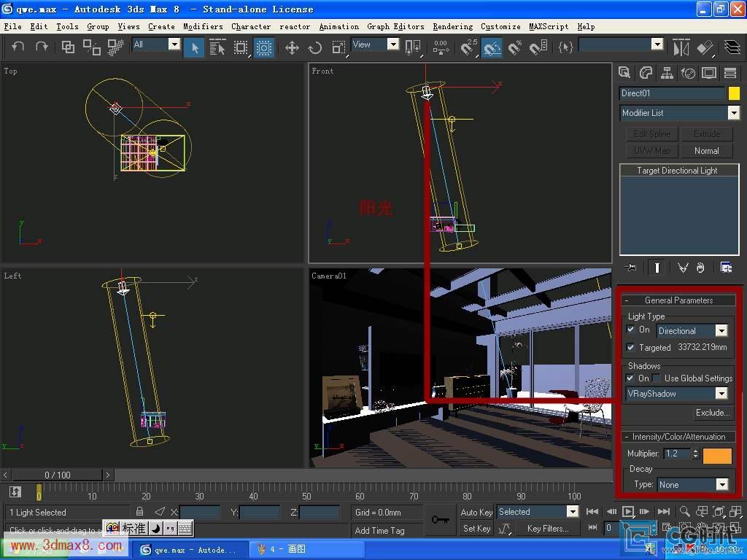
Task: Toggle the Window/Crossing selection mode
Action: [x=263, y=47]
